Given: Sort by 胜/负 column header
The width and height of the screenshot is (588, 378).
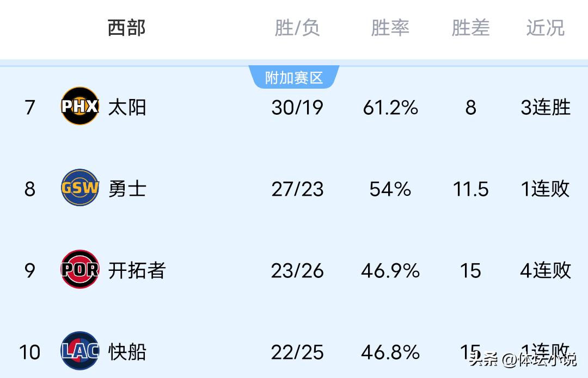Looking at the screenshot, I should point(297,28).
